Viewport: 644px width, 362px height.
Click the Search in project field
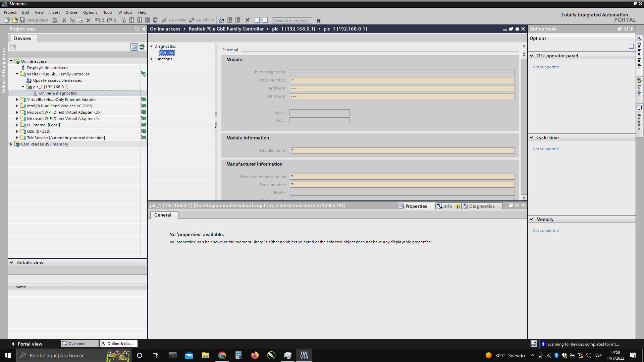point(291,20)
